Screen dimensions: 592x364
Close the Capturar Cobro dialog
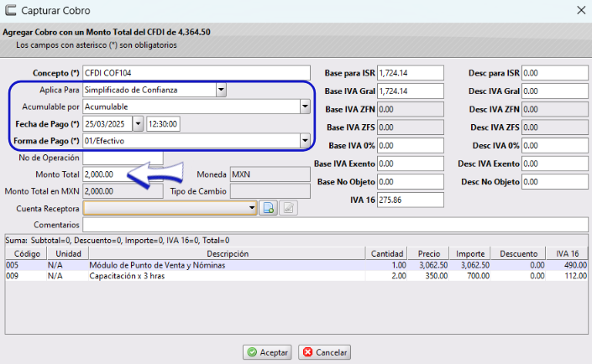coord(581,10)
